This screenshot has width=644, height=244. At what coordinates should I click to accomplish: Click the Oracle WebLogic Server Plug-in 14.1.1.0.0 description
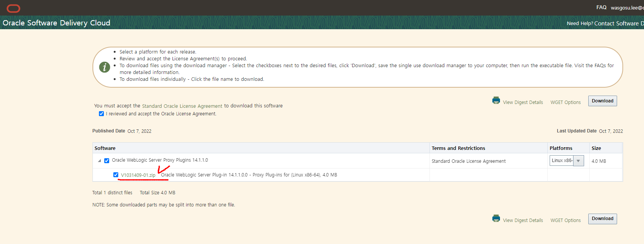click(249, 175)
